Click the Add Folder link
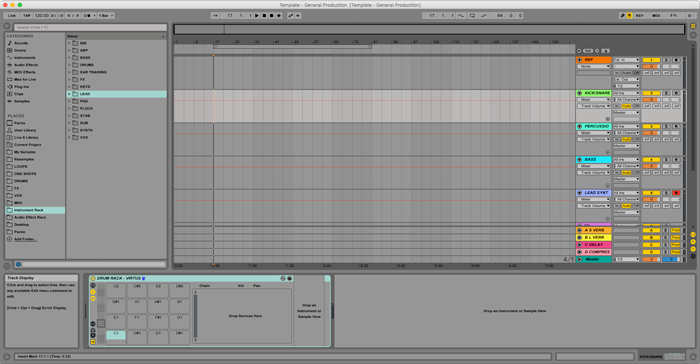The height and width of the screenshot is (364, 700). pos(25,239)
